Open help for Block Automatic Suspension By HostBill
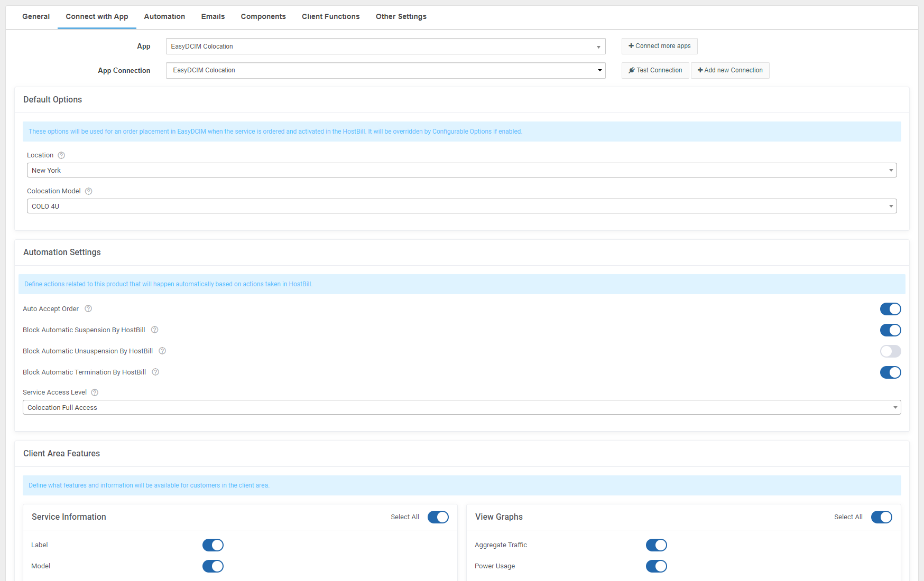 click(155, 330)
